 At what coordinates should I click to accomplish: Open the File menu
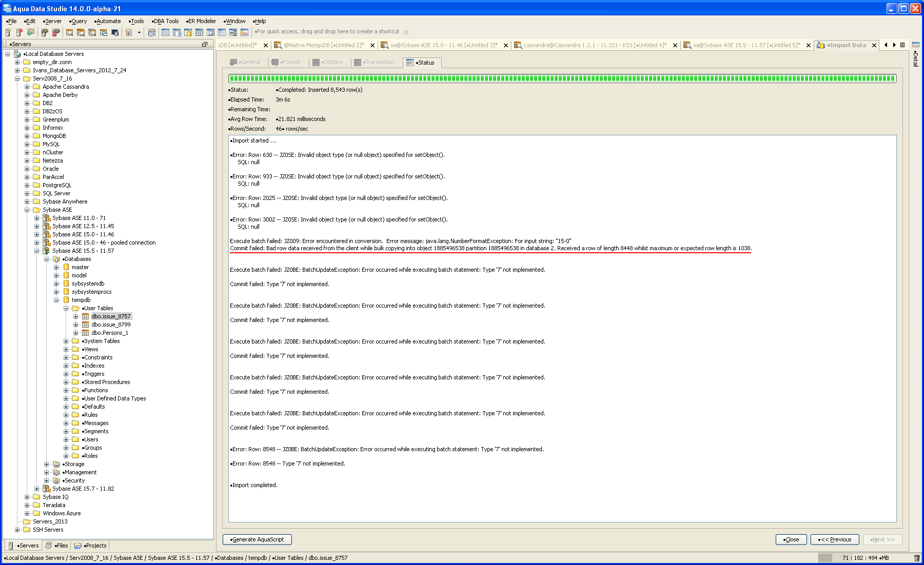(11, 21)
